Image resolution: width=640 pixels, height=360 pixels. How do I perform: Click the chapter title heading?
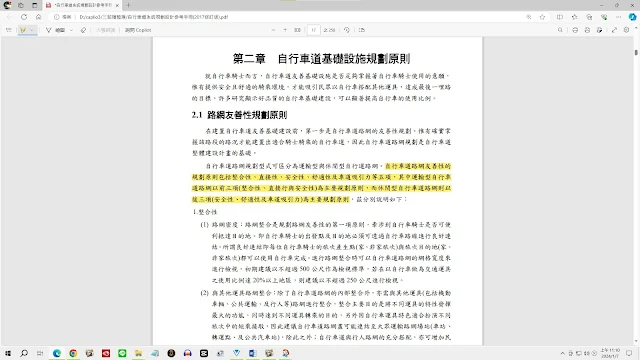tap(321, 59)
